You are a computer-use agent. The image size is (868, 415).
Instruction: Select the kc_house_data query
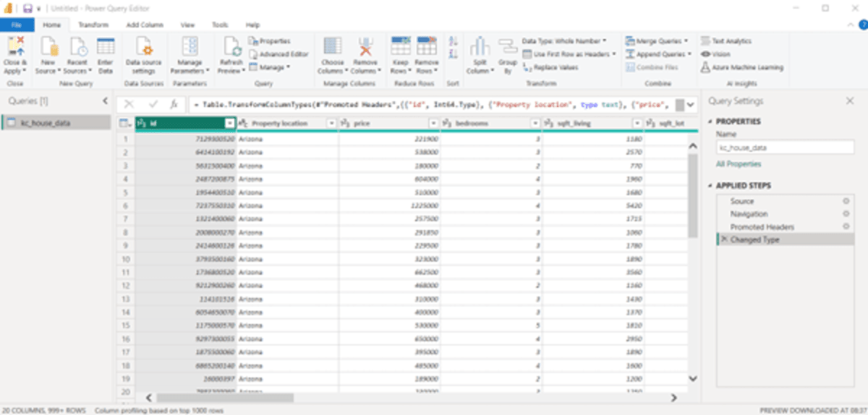(56, 123)
